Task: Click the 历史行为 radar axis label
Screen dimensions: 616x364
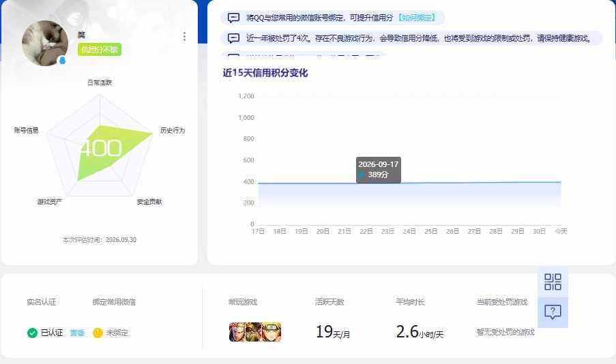Action: (x=173, y=130)
